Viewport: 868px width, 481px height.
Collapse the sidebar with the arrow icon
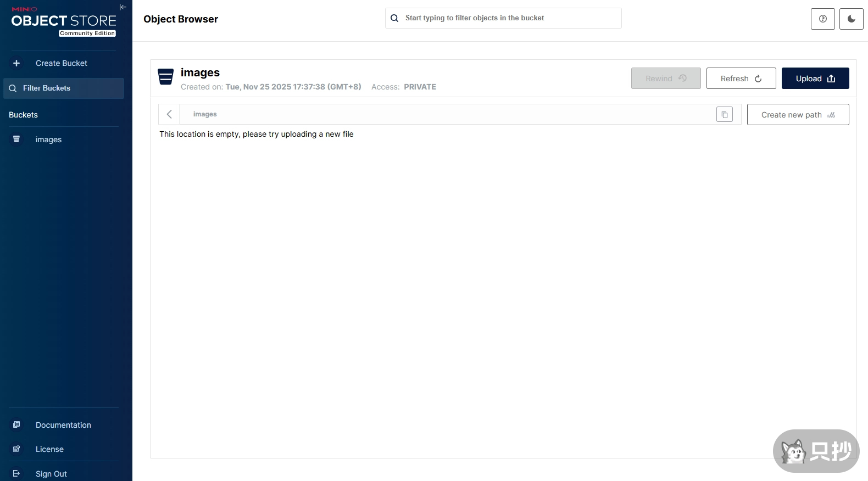pos(123,7)
